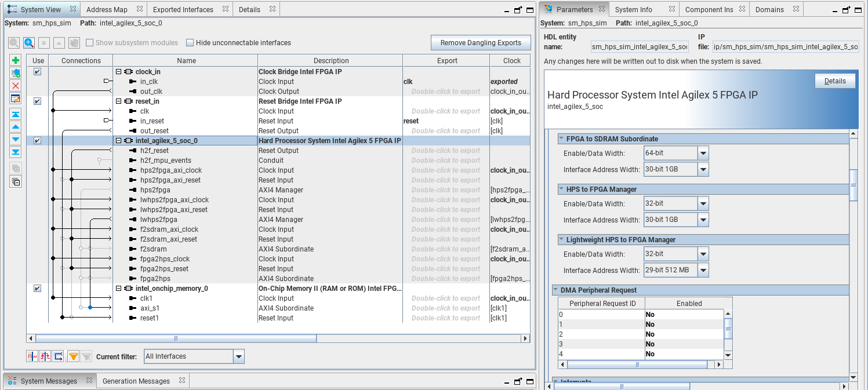This screenshot has width=868, height=390.
Task: Click the IP file path field
Action: click(785, 46)
